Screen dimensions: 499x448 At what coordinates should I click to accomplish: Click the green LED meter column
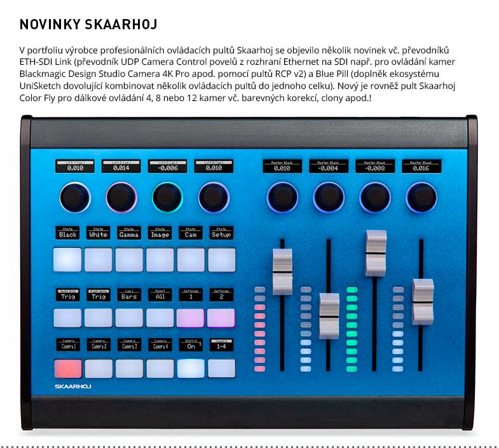click(352, 329)
